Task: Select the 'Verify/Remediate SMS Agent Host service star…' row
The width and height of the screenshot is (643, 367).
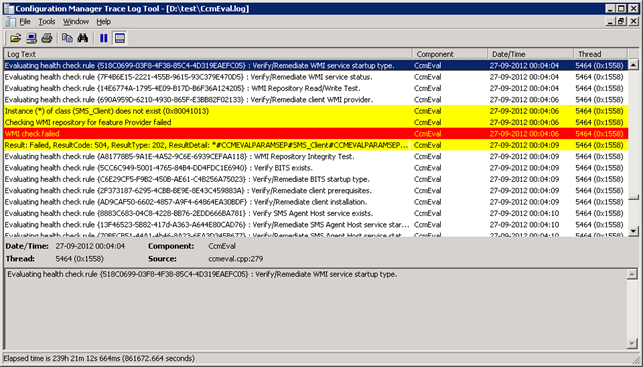Action: tap(316, 225)
